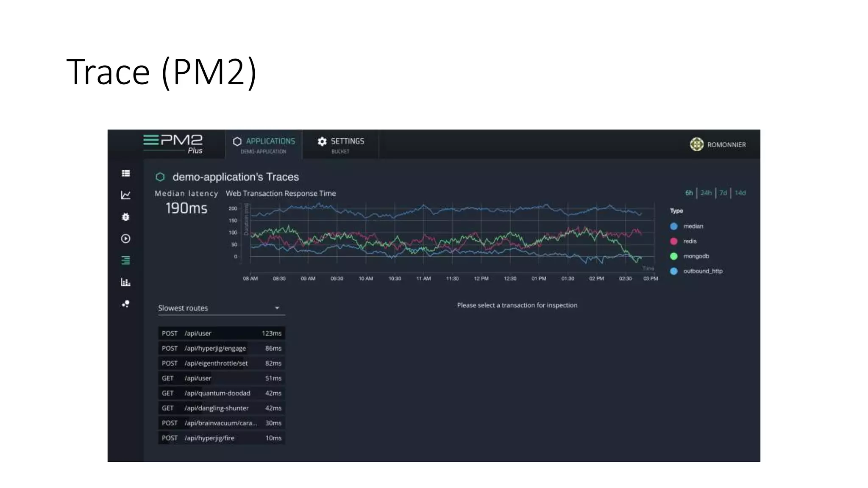Select the green traces sidebar icon
Screen dimensions: 868x488
point(125,260)
